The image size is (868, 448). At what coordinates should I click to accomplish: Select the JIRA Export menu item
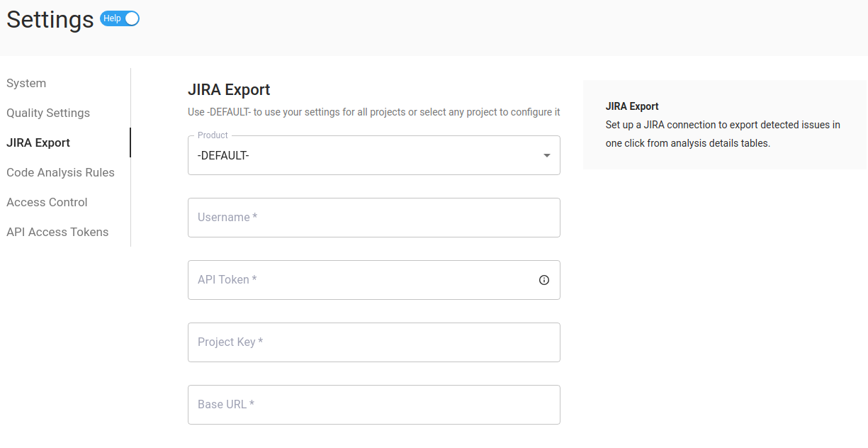click(x=38, y=143)
